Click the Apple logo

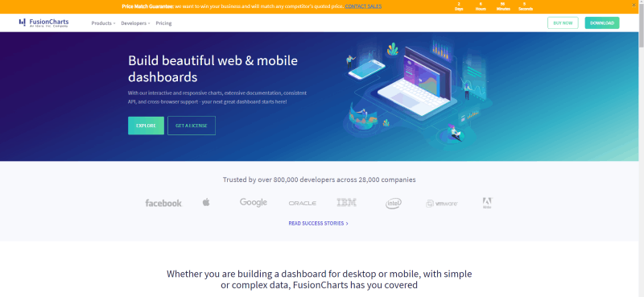click(x=206, y=202)
